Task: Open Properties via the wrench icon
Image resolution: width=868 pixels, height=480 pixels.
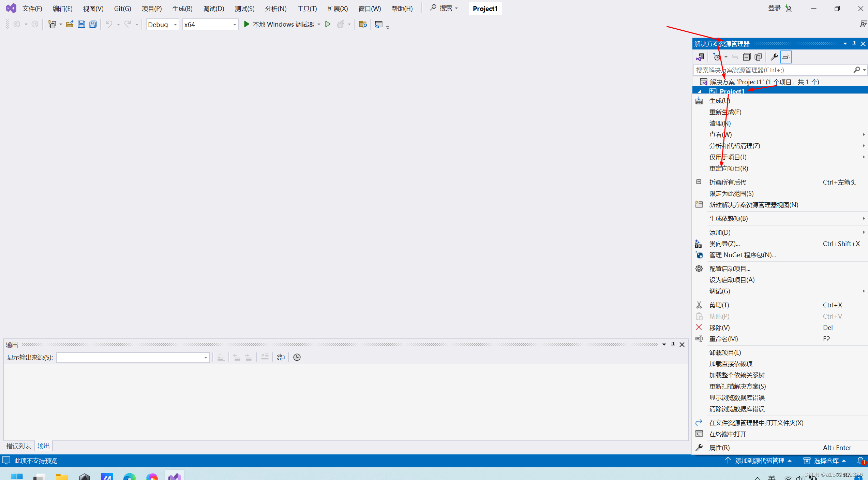Action: pyautogui.click(x=774, y=57)
